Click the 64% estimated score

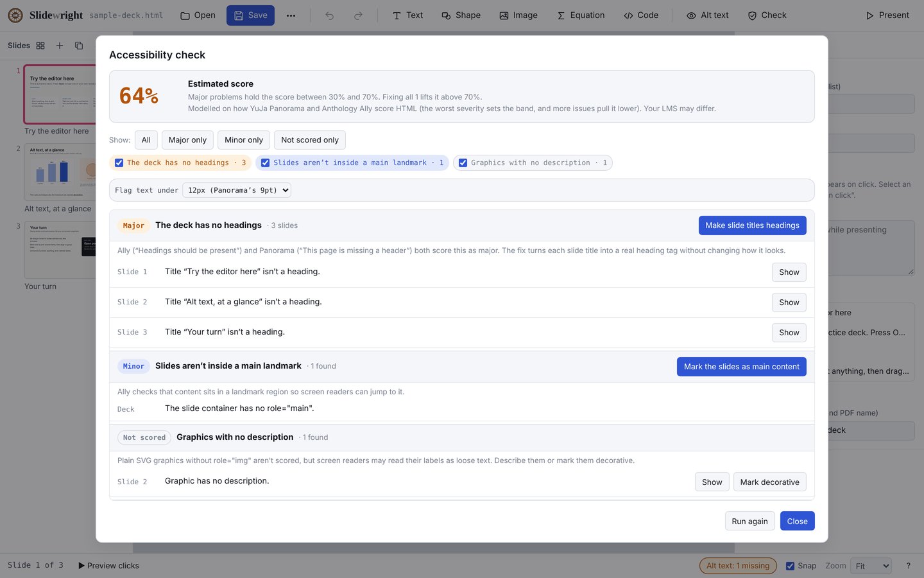(139, 96)
